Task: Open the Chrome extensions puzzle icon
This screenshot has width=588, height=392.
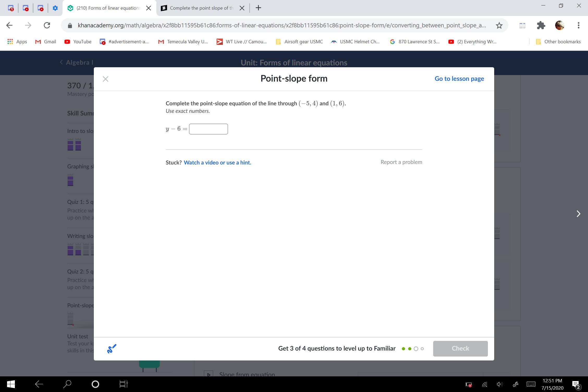Action: [541, 25]
